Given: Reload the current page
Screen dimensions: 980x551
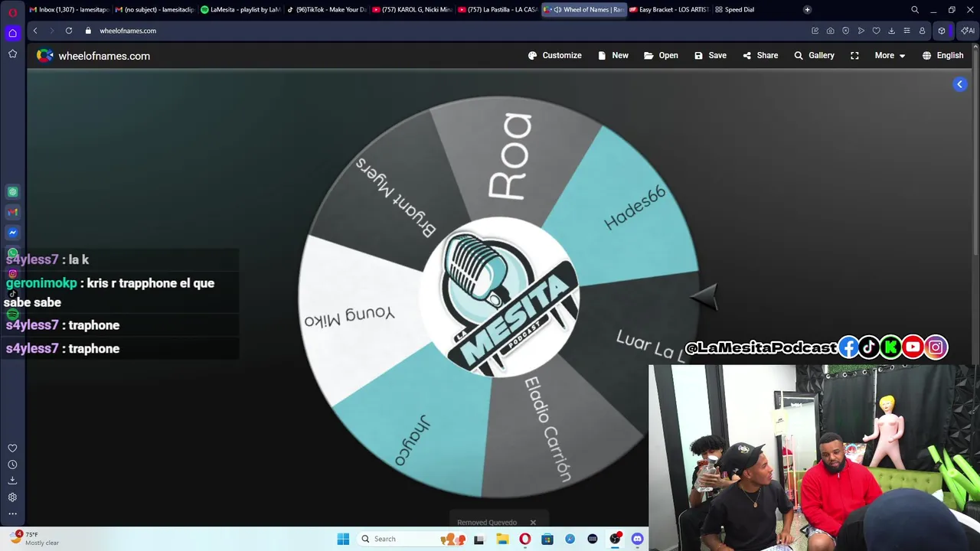Looking at the screenshot, I should (x=69, y=31).
